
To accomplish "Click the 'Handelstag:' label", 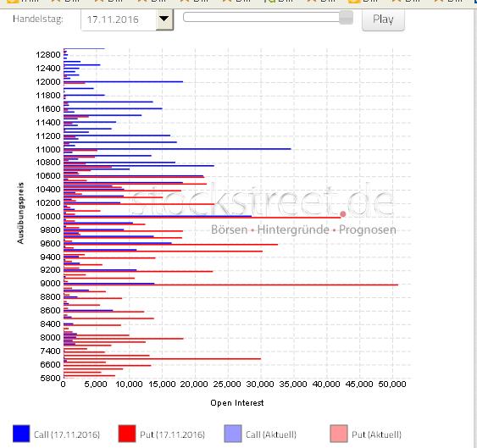I will [x=38, y=19].
